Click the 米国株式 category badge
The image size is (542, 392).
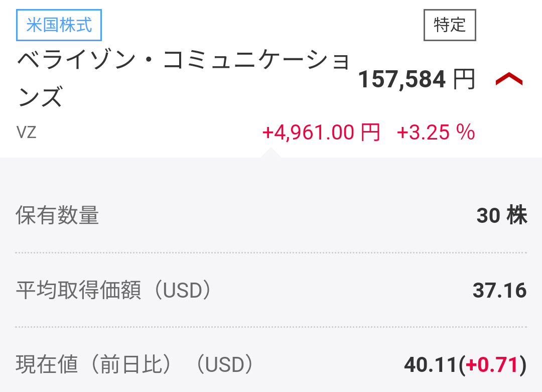pos(59,25)
